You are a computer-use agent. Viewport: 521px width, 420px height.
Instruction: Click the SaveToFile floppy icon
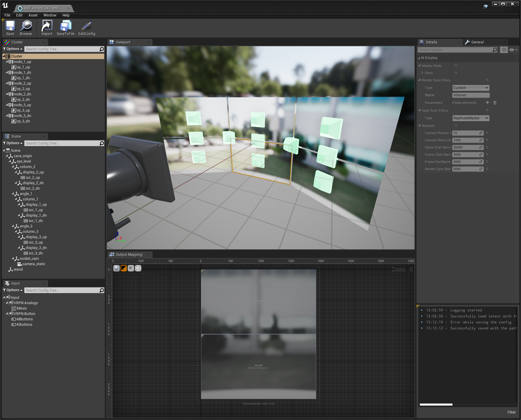[65, 28]
